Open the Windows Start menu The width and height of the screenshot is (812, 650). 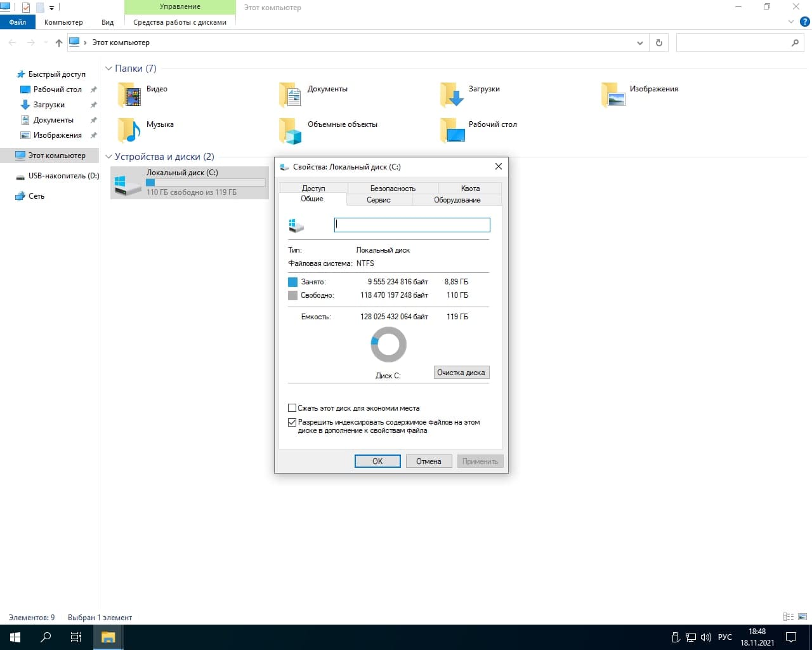click(15, 637)
